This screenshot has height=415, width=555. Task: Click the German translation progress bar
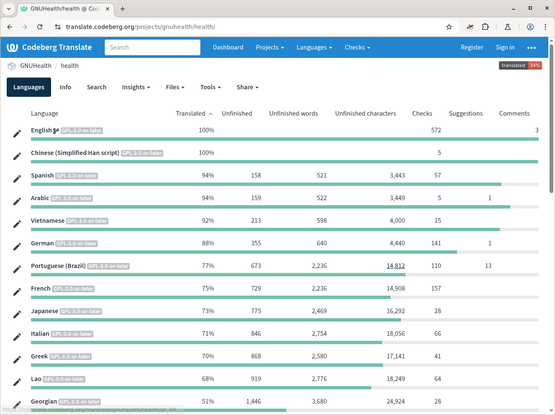[285, 252]
